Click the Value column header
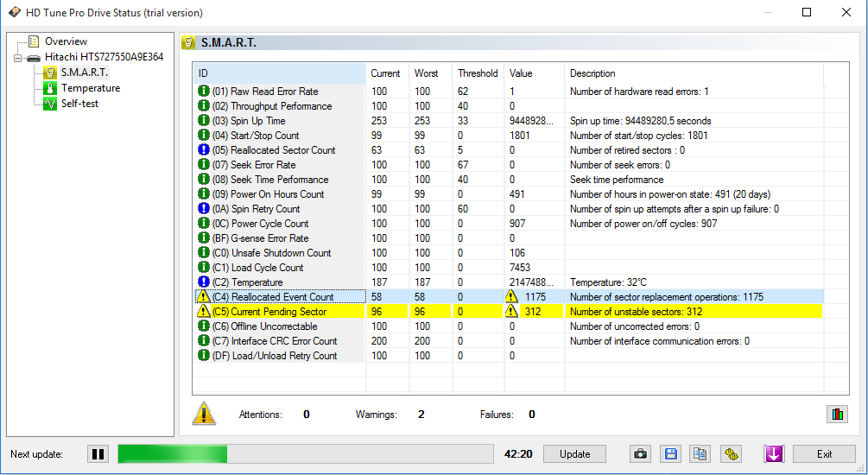This screenshot has width=868, height=475. [x=535, y=73]
